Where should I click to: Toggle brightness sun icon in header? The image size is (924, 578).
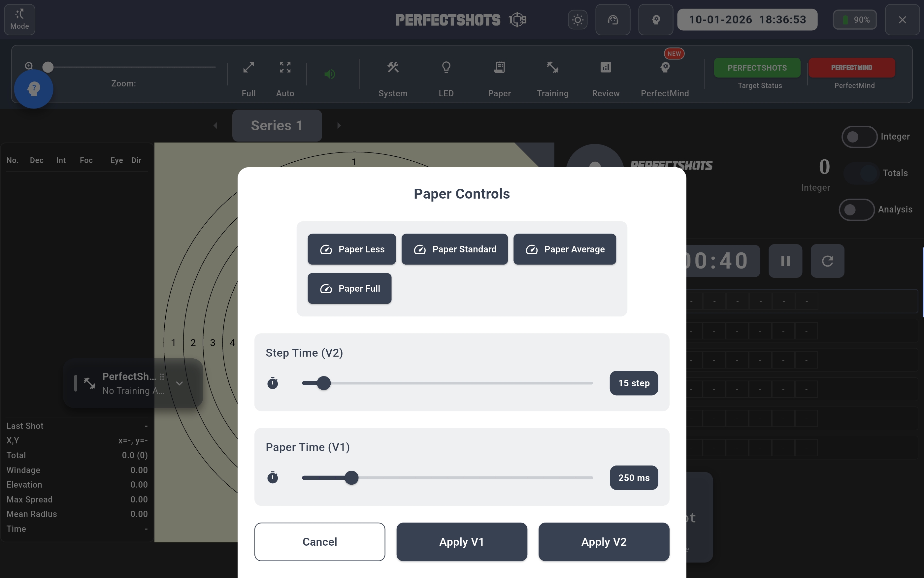click(577, 19)
